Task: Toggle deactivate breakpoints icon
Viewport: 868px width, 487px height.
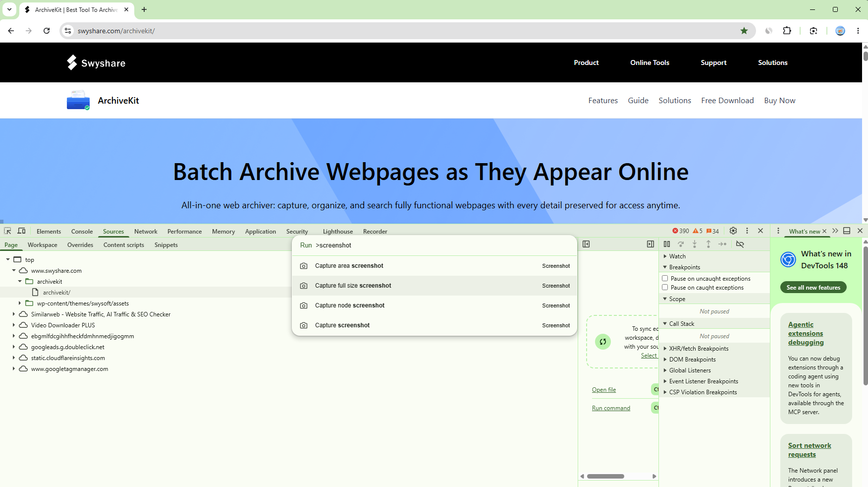Action: pos(740,244)
